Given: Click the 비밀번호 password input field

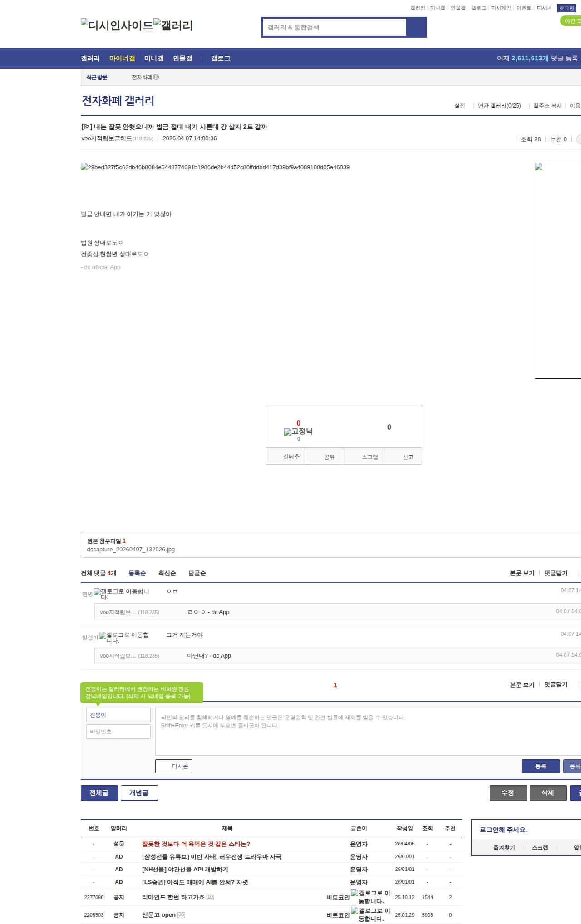Looking at the screenshot, I should (x=118, y=732).
